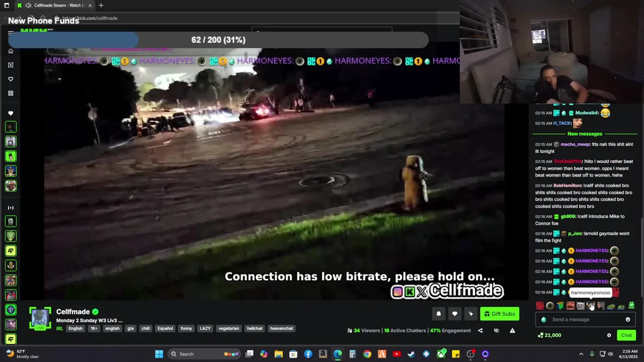This screenshot has height=362, width=644.
Task: Open the sparkle icon next to Gift Subs
Action: point(470,314)
